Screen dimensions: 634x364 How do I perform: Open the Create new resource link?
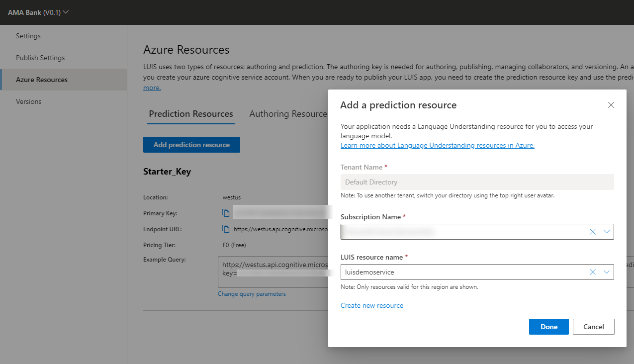coord(371,305)
